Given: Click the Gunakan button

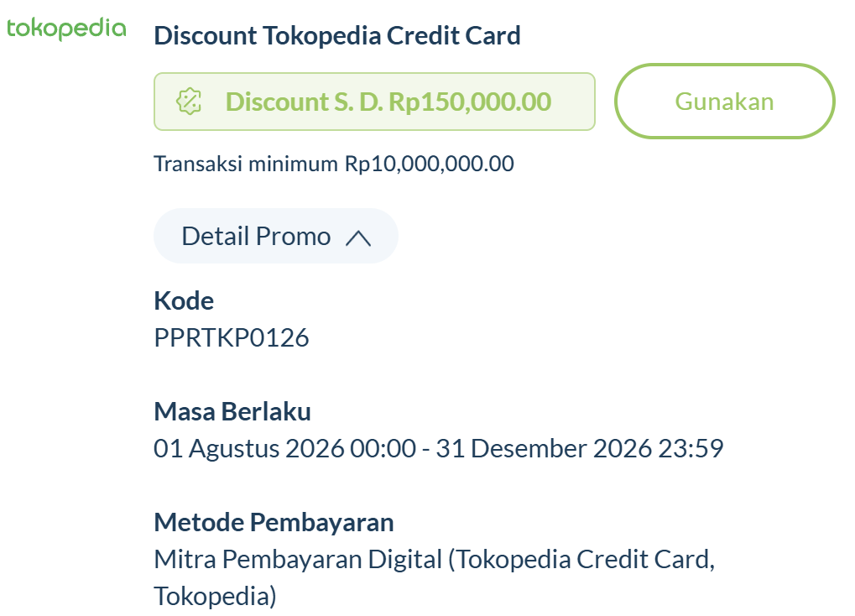Looking at the screenshot, I should (725, 102).
